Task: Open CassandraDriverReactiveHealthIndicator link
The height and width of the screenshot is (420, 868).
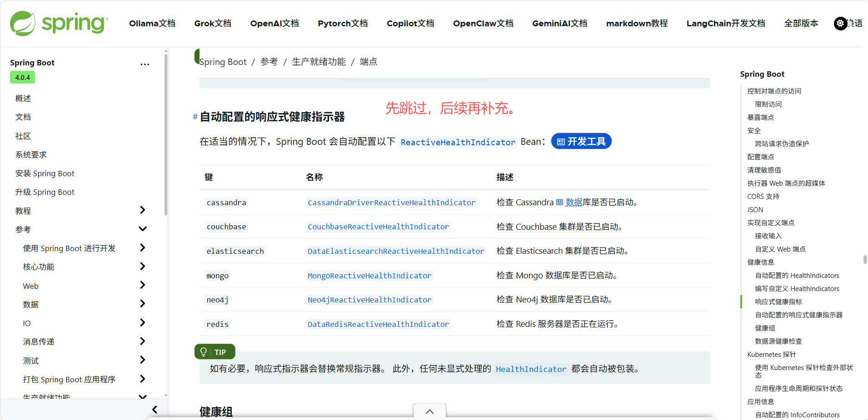Action: (x=392, y=203)
